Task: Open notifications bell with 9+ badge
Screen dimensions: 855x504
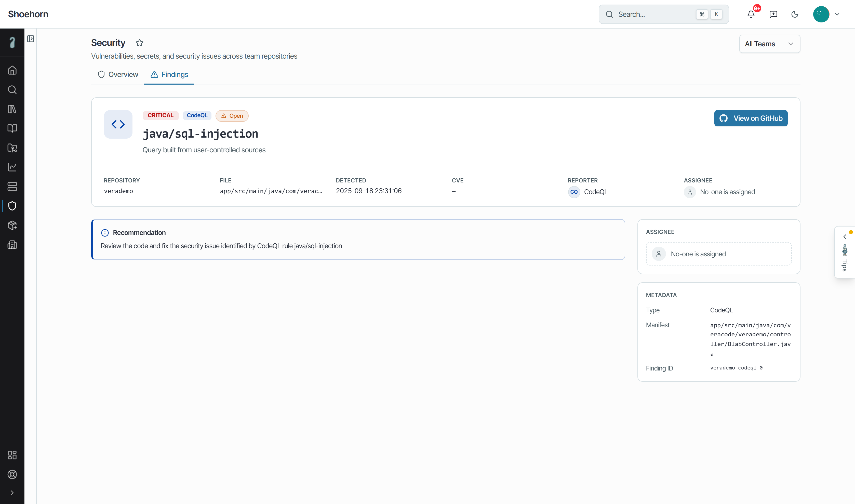Action: (751, 14)
